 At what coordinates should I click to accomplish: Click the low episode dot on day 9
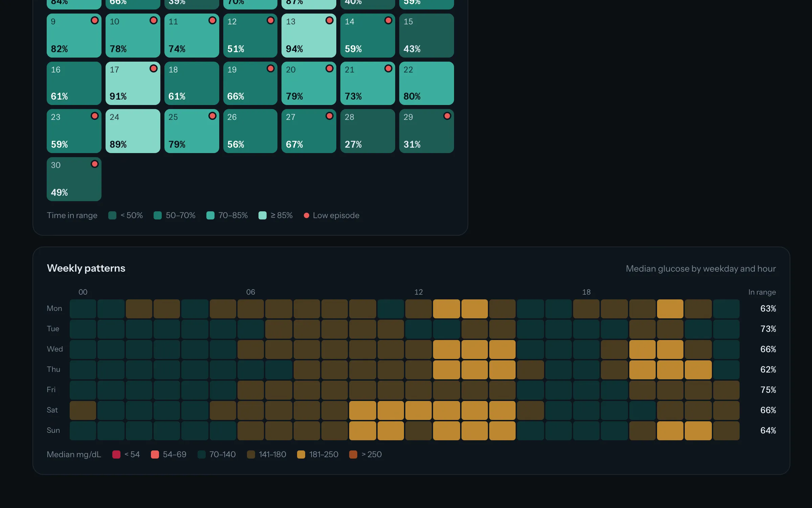(x=95, y=20)
